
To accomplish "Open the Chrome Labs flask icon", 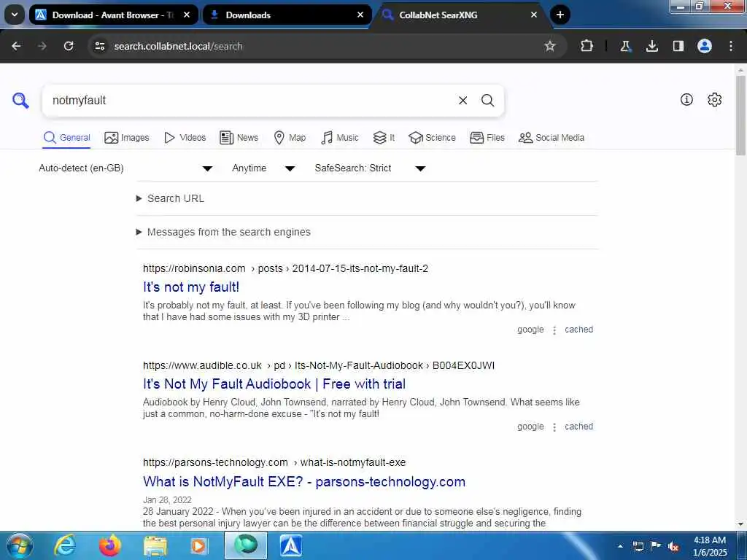I will click(625, 46).
